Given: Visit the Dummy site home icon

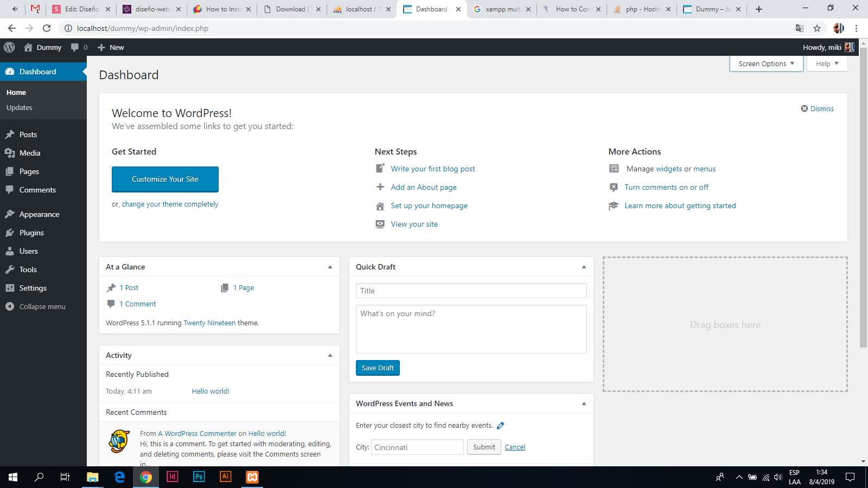Looking at the screenshot, I should pos(28,47).
